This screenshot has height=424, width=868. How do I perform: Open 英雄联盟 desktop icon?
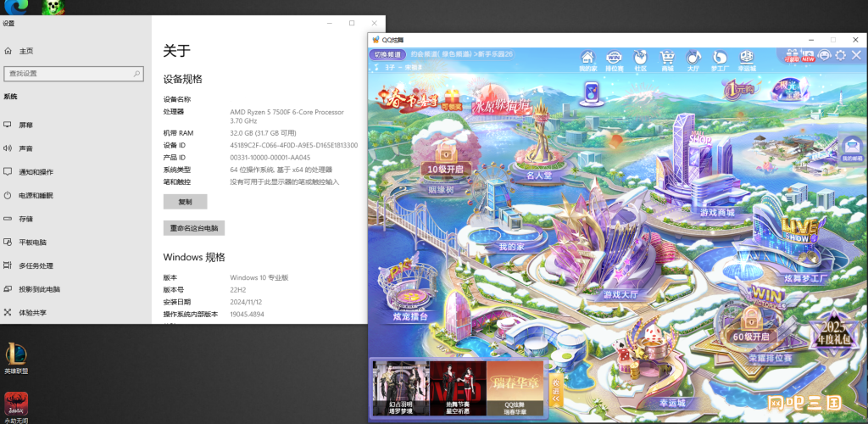(16, 360)
